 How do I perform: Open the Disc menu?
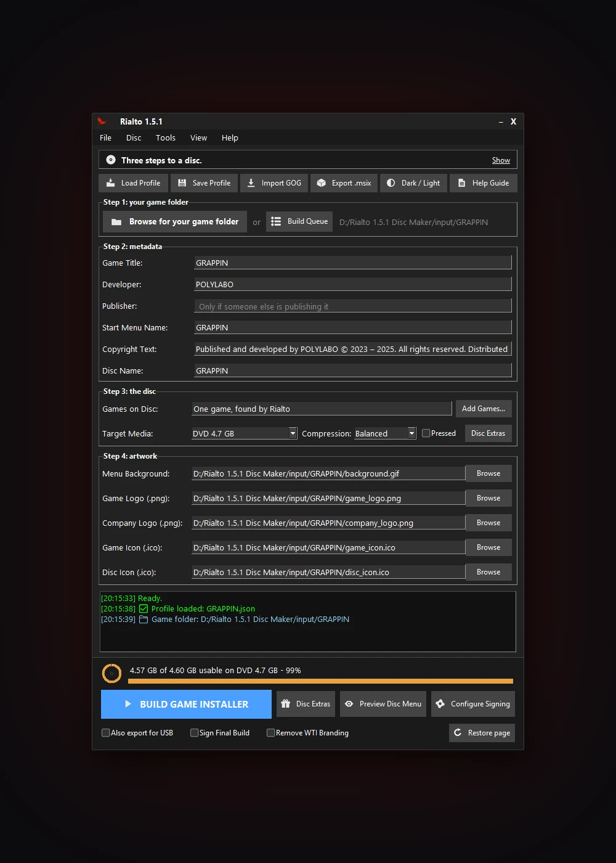coord(134,138)
